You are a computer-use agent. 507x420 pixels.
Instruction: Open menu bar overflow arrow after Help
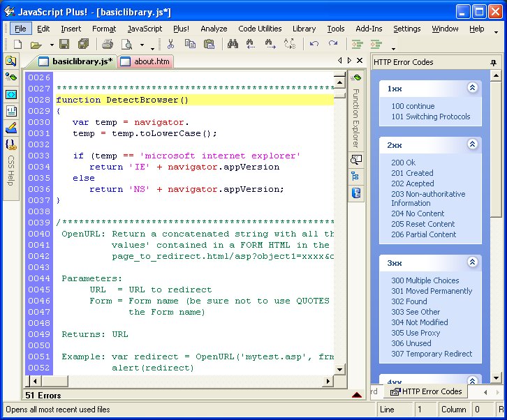coord(496,32)
